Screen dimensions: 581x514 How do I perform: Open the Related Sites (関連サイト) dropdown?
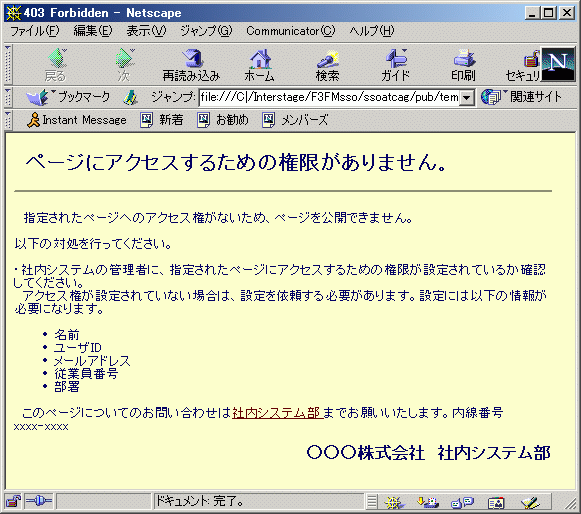coord(522,97)
